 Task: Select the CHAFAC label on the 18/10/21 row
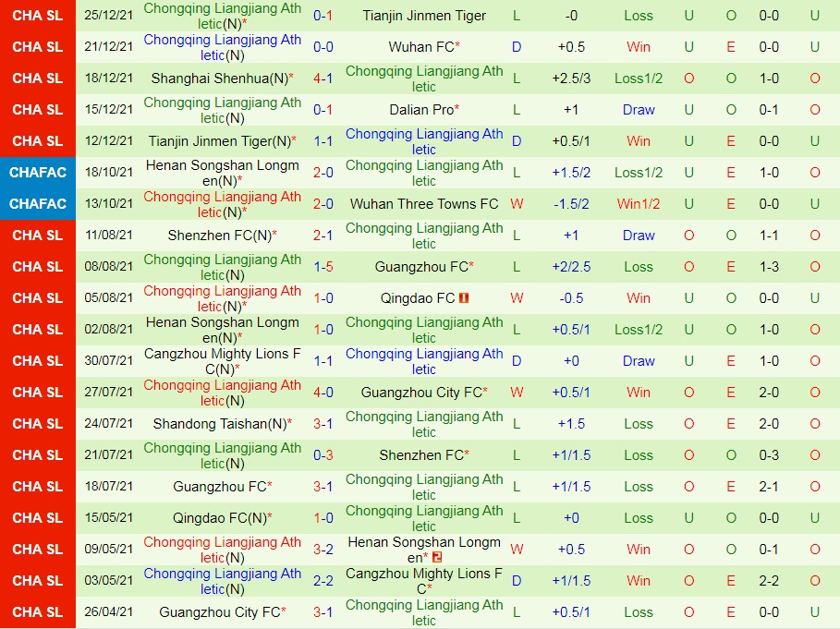coord(38,172)
